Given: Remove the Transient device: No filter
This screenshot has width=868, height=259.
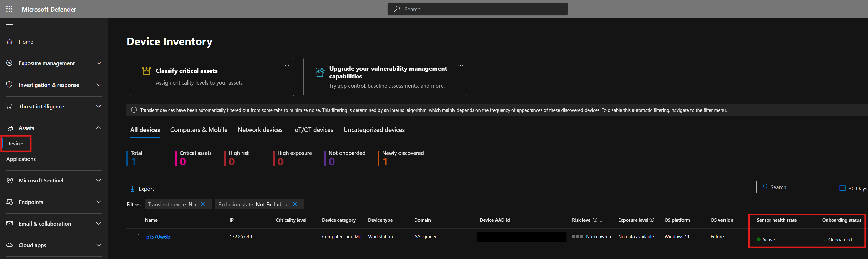Looking at the screenshot, I should pyautogui.click(x=203, y=204).
